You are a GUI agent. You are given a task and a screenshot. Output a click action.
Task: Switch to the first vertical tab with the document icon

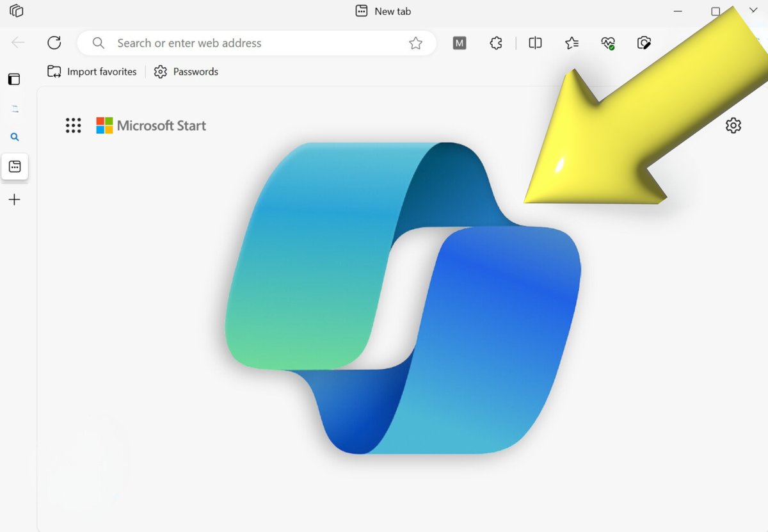coord(15,109)
